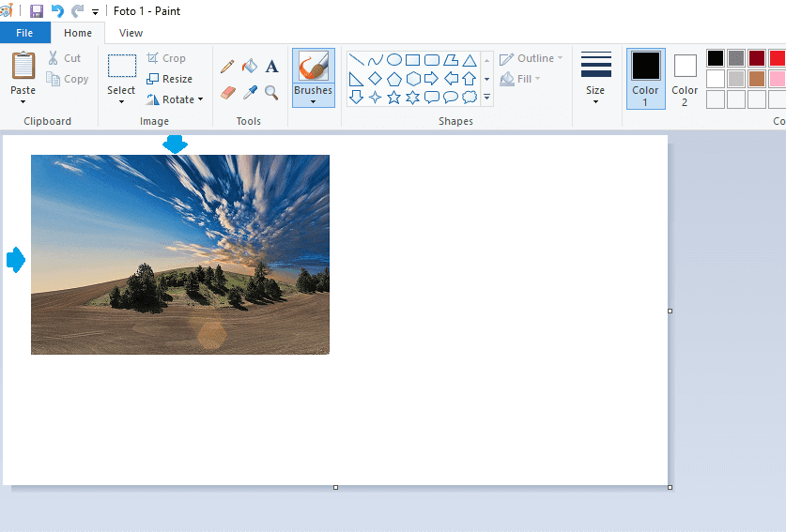Screen dimensions: 786x532
Task: Click the Paste clipboard icon
Action: pos(23,66)
